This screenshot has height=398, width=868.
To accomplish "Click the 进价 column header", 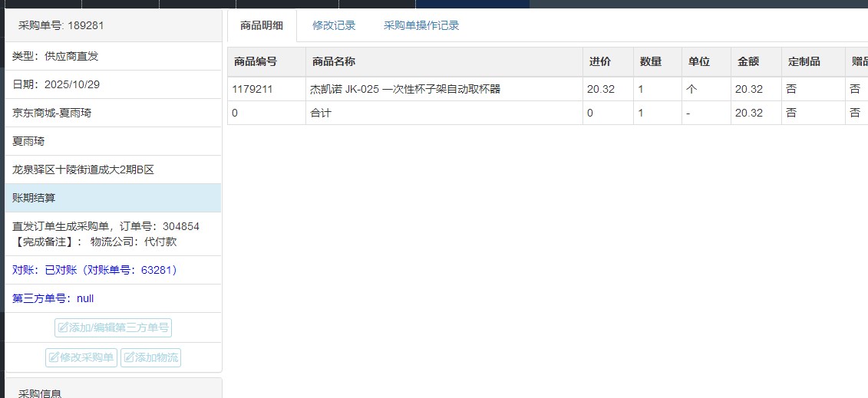I will coord(600,61).
